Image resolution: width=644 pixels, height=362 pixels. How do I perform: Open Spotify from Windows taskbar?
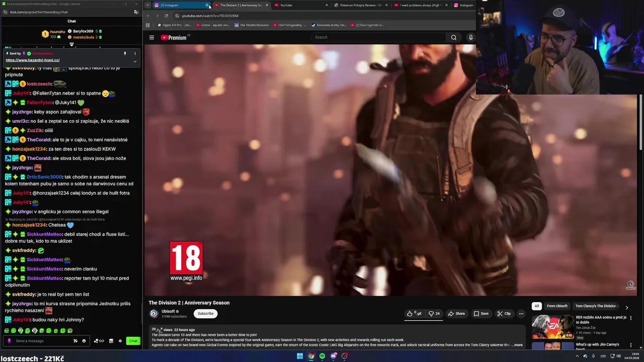click(x=322, y=356)
